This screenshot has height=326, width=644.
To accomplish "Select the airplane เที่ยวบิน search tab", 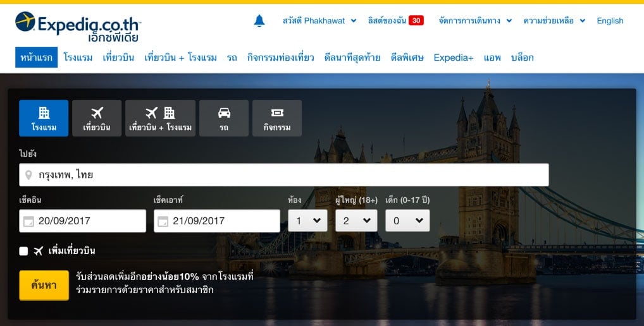I will [97, 118].
